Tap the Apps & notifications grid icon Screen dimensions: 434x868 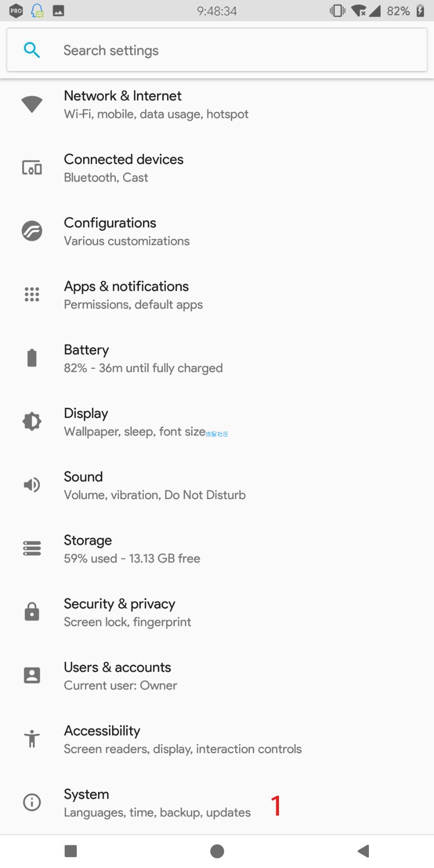pos(32,294)
